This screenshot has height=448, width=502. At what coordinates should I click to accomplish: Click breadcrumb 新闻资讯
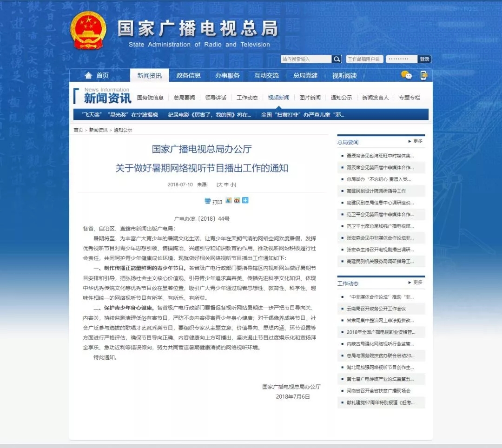(x=98, y=130)
